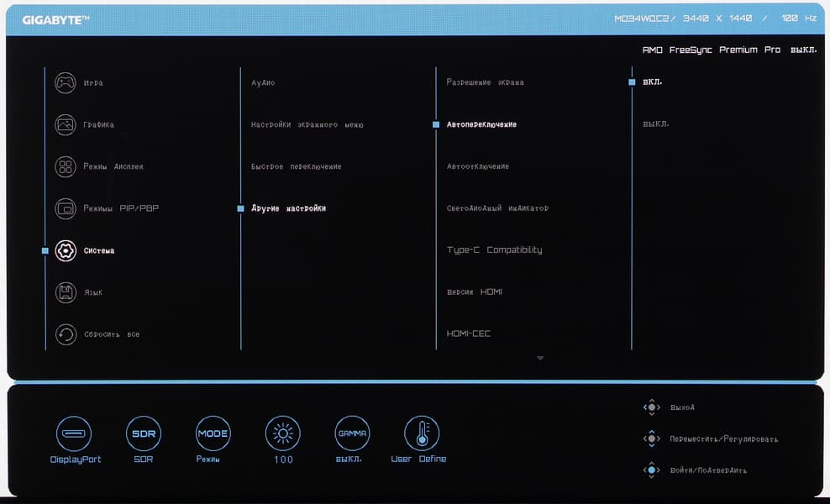Screen dimensions: 830x504
Task: Click the Переместить/Регулировать hint label
Action: 724,439
